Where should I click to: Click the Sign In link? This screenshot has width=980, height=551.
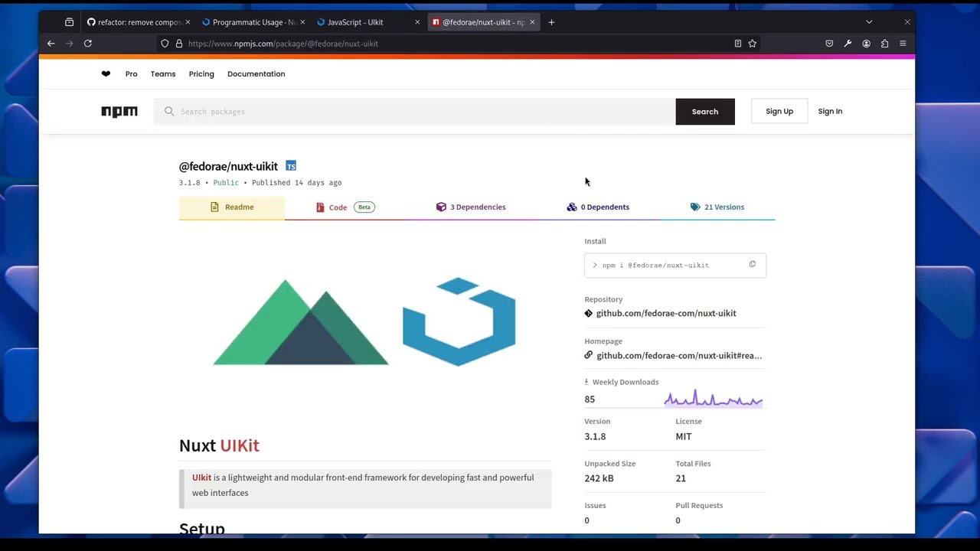pos(830,112)
